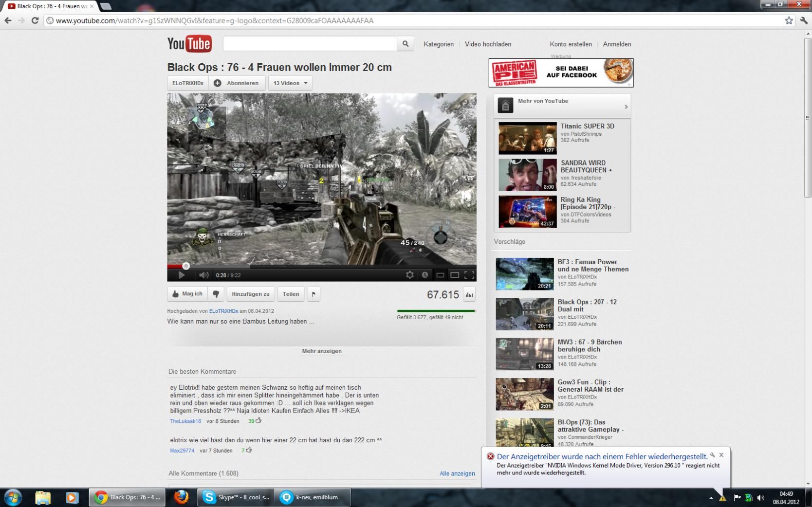Switch the player to small size
Image resolution: width=812 pixels, height=507 pixels.
click(x=440, y=275)
